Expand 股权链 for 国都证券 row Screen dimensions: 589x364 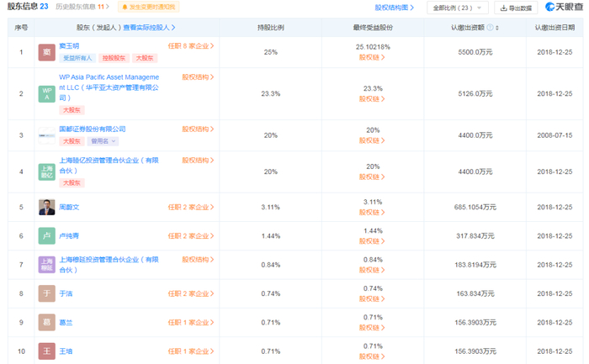372,140
